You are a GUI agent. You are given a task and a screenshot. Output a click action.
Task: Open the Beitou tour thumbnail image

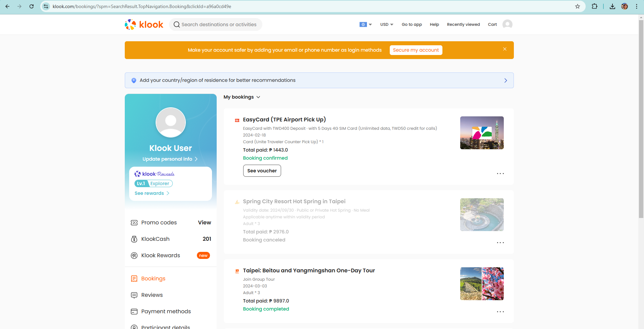pos(482,284)
